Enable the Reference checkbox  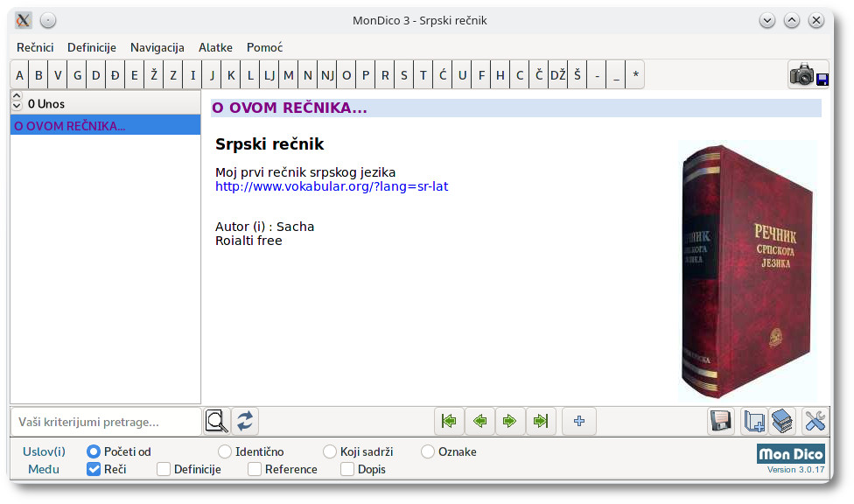click(x=255, y=469)
